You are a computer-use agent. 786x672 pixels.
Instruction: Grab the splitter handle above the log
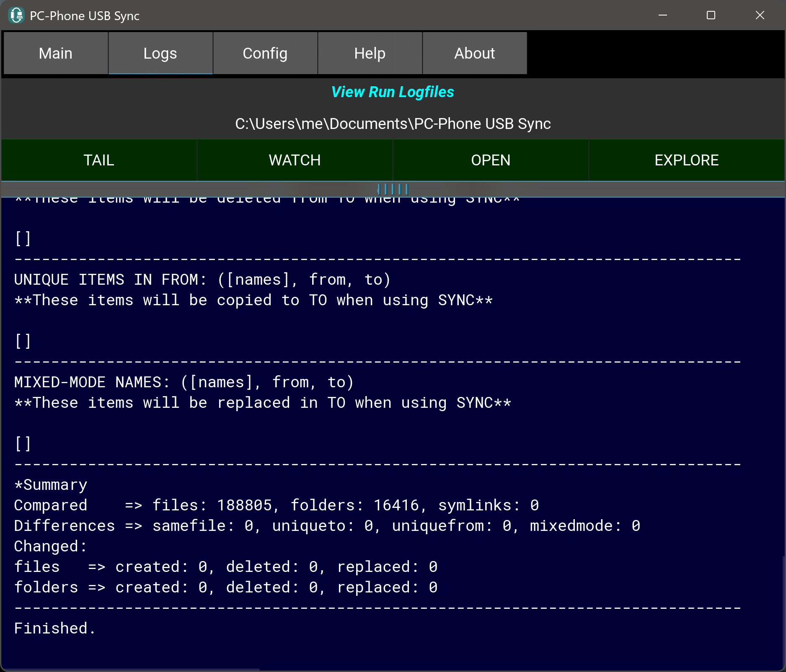[393, 189]
